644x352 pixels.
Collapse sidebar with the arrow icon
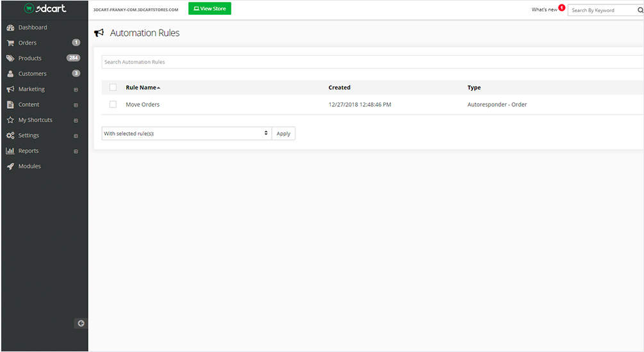coord(81,323)
